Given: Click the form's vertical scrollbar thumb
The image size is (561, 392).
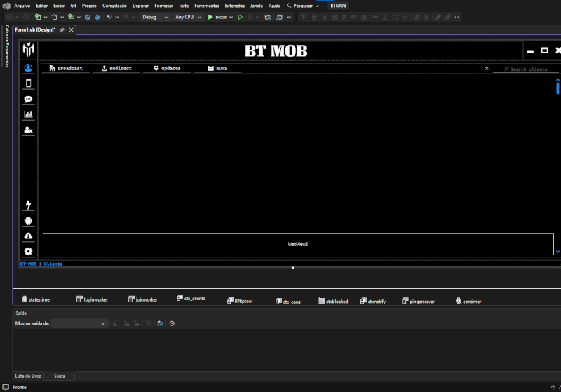Looking at the screenshot, I should click(557, 88).
